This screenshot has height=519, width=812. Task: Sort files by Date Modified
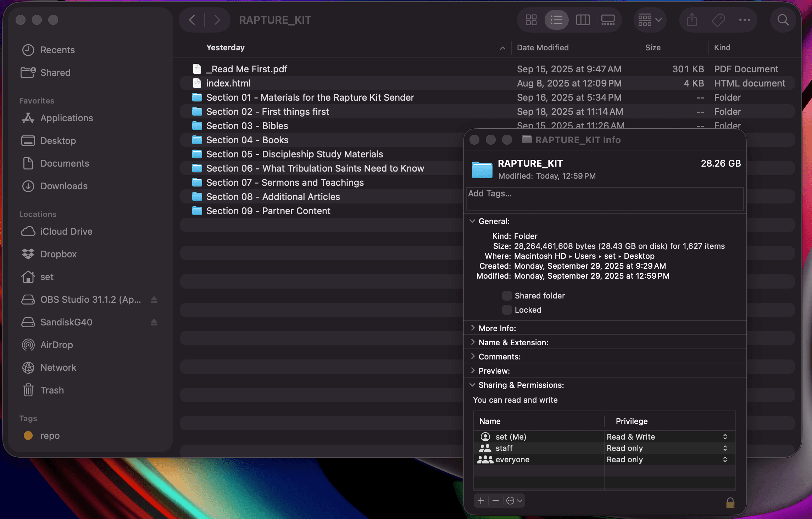tap(543, 47)
